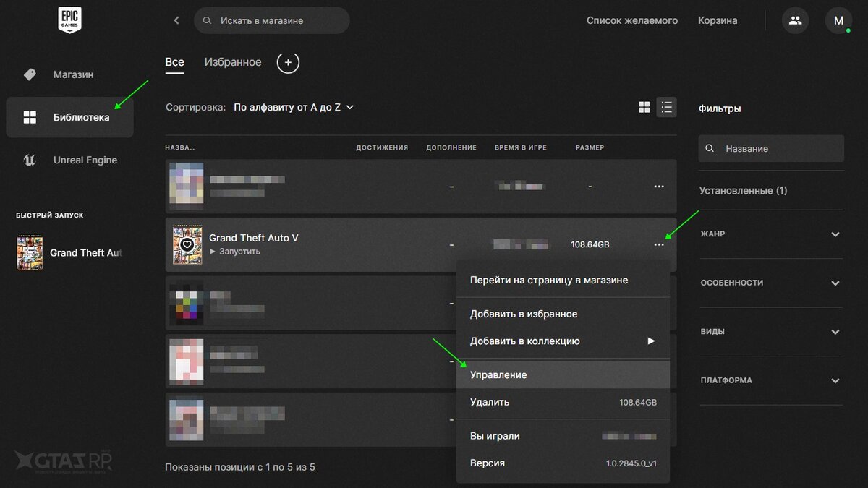Open Grand Theft Auto V options menu
The width and height of the screenshot is (868, 488).
(x=659, y=244)
